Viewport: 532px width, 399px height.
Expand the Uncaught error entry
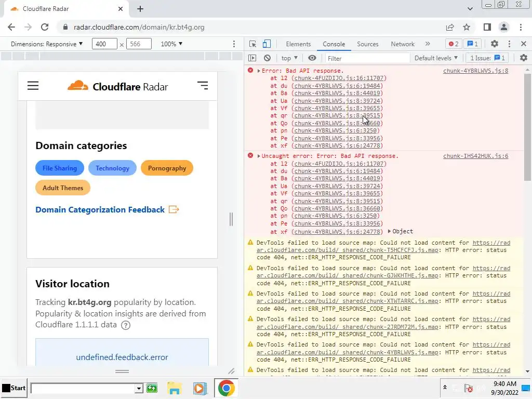pyautogui.click(x=259, y=156)
